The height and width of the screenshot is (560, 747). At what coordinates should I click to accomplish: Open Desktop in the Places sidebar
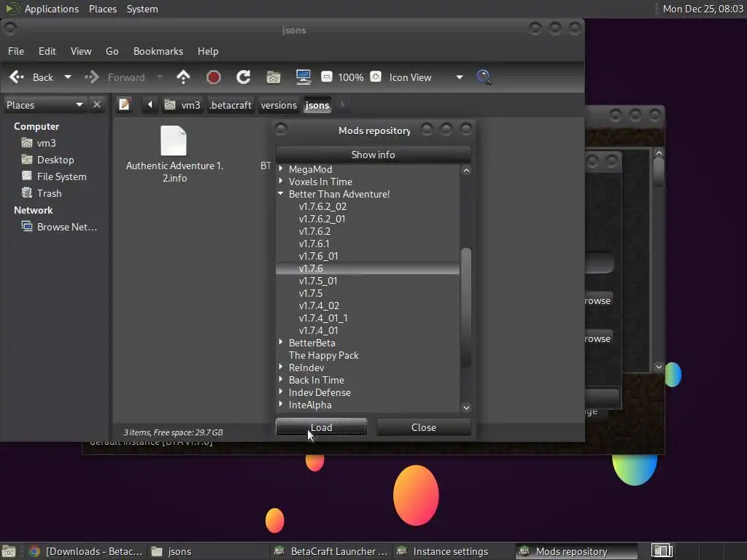pos(55,160)
